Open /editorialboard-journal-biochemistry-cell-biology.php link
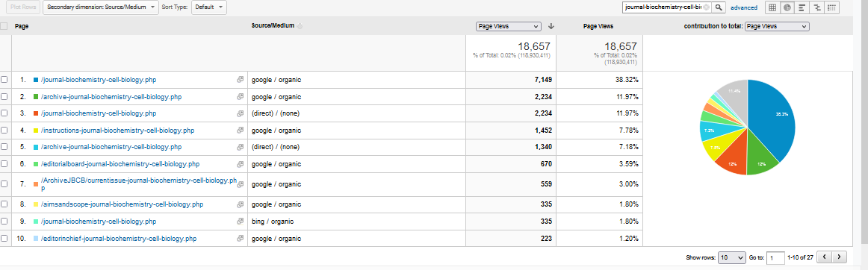 [x=120, y=164]
